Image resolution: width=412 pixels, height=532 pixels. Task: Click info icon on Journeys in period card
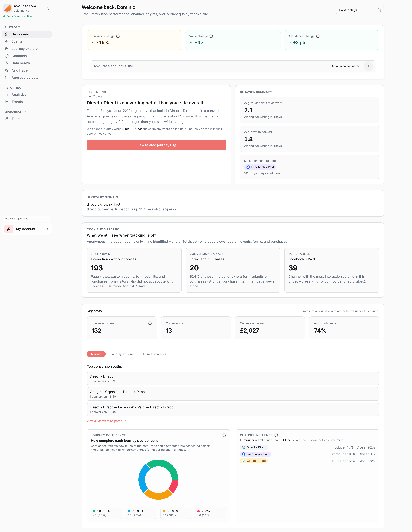coord(150,323)
